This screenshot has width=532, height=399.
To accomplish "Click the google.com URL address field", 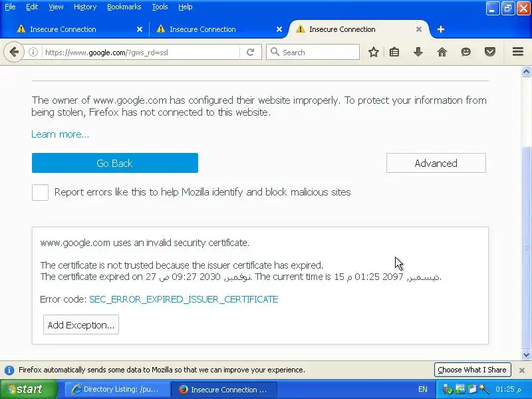I will tap(141, 53).
